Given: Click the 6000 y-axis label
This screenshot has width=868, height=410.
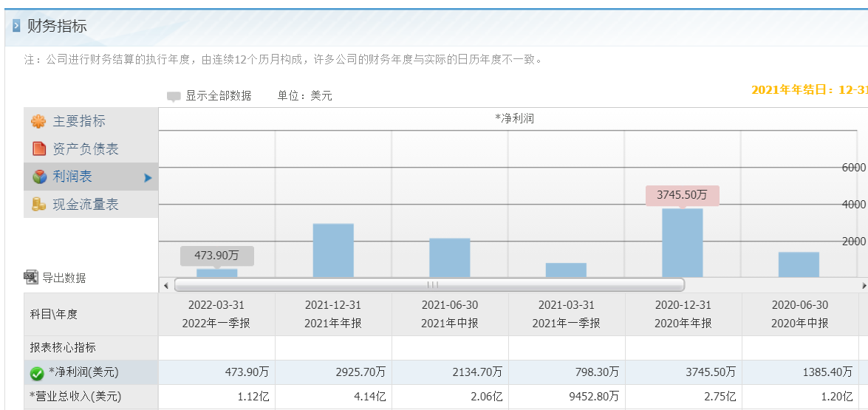Looking at the screenshot, I should (x=854, y=168).
